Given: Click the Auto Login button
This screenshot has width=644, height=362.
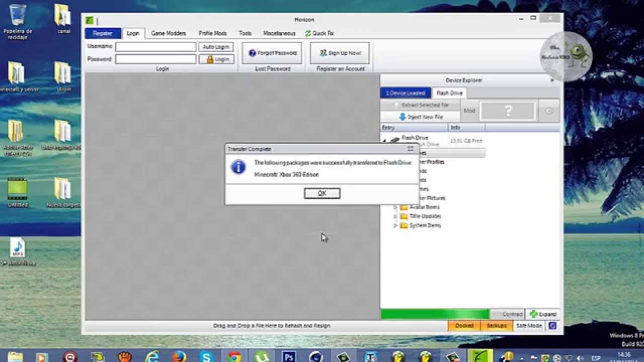Looking at the screenshot, I should [x=216, y=47].
